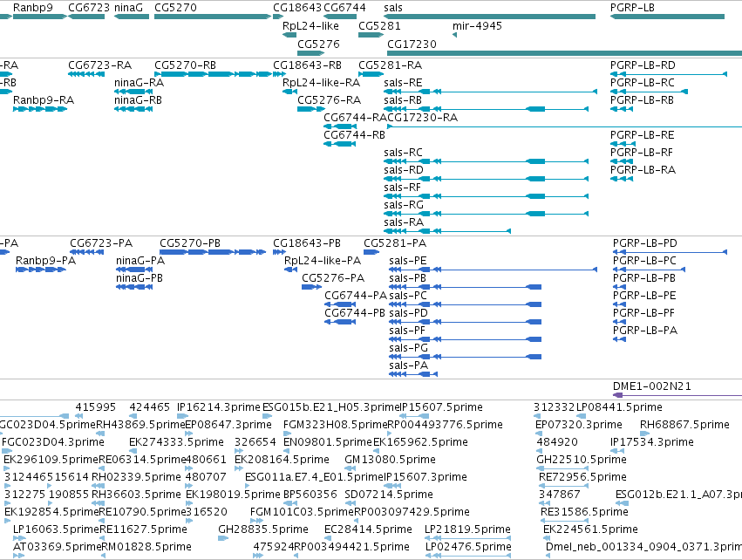Select protein CG6723-PA
The width and height of the screenshot is (742, 560).
(x=87, y=252)
